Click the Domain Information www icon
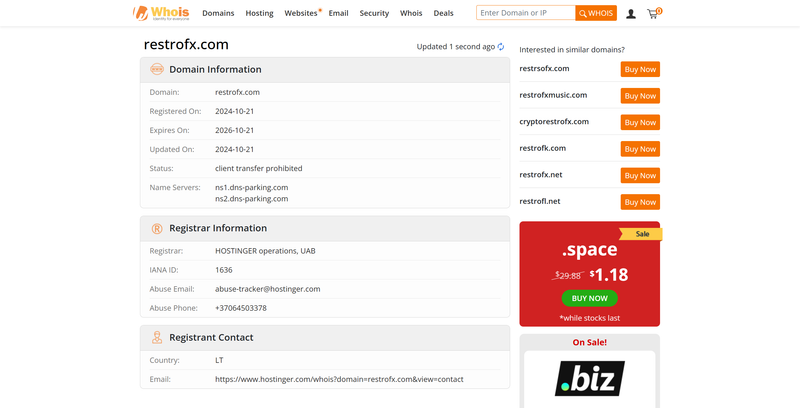The width and height of the screenshot is (800, 408). coord(157,69)
